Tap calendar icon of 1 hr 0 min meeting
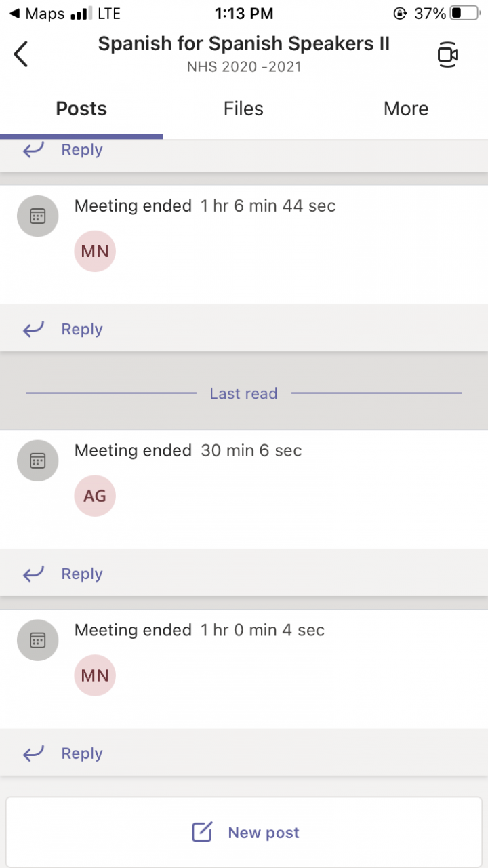 [x=38, y=640]
